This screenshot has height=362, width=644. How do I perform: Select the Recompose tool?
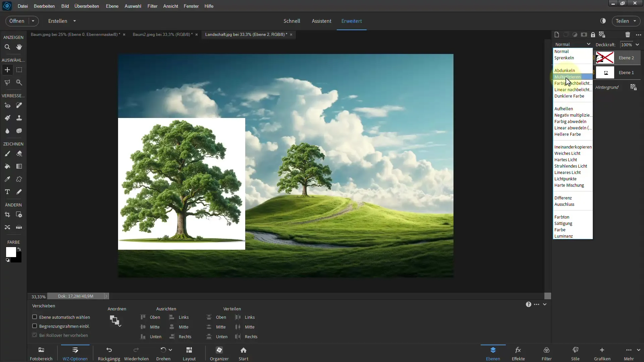[19, 215]
